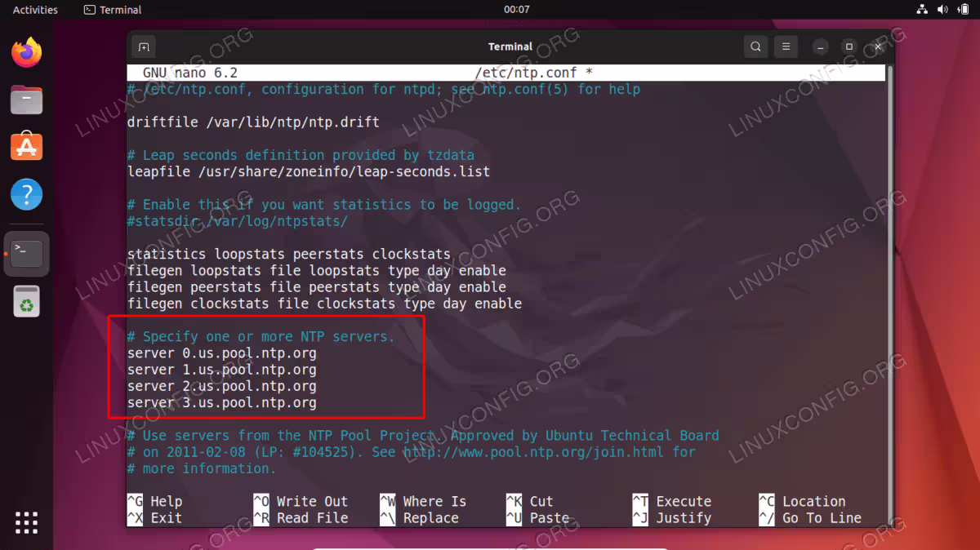This screenshot has width=980, height=550.
Task: Click the driftfile line in nano
Action: [253, 122]
